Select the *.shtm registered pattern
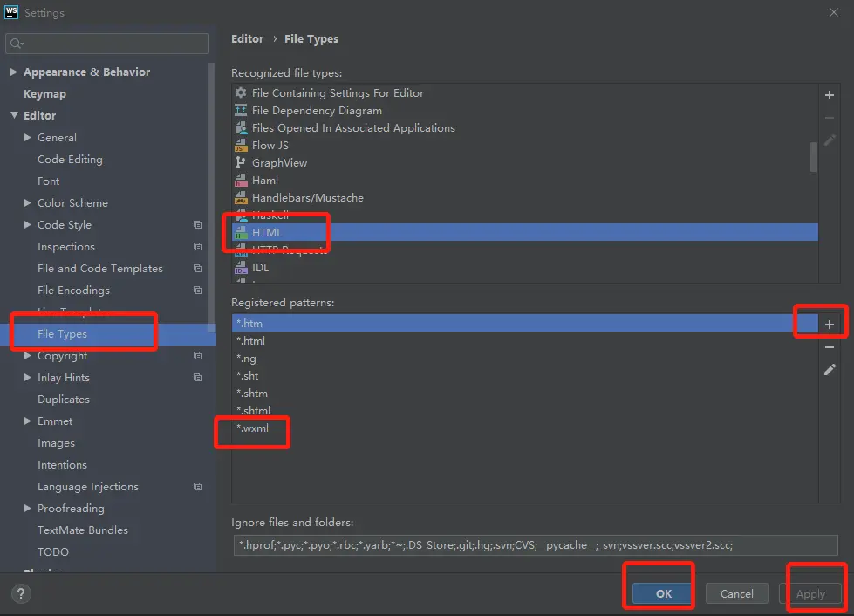 pyautogui.click(x=524, y=394)
